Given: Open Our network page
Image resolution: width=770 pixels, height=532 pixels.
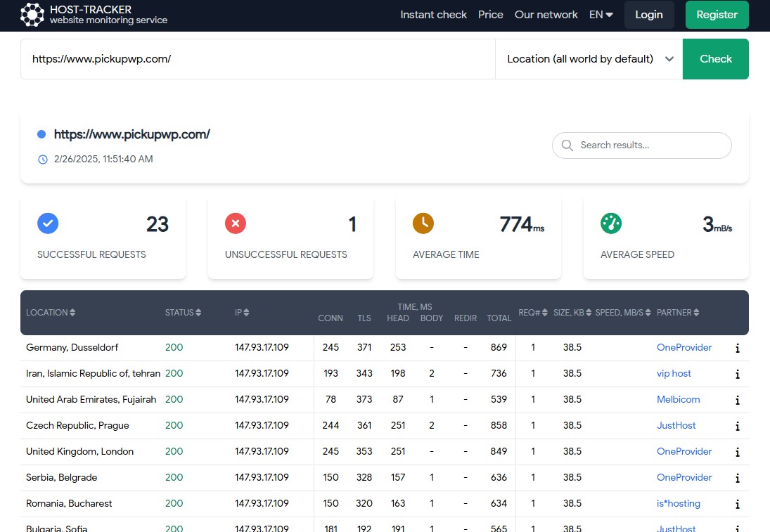Looking at the screenshot, I should tap(546, 15).
